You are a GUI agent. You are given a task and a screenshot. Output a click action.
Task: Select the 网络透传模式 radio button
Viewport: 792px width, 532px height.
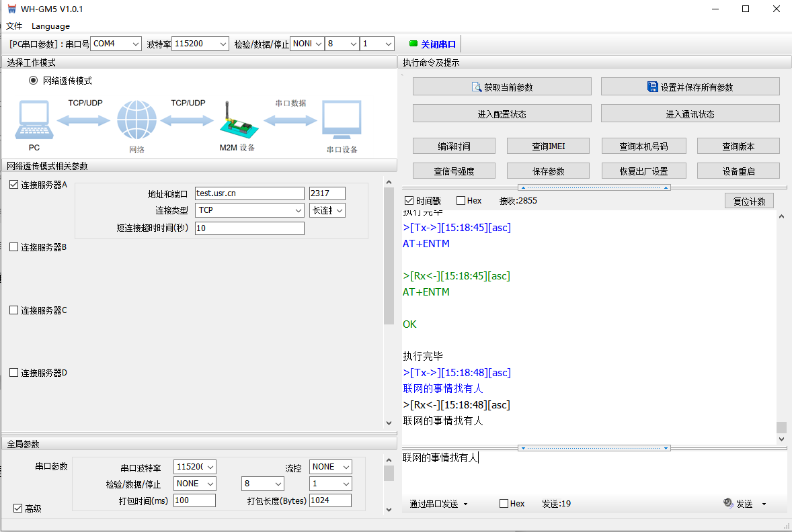point(34,81)
